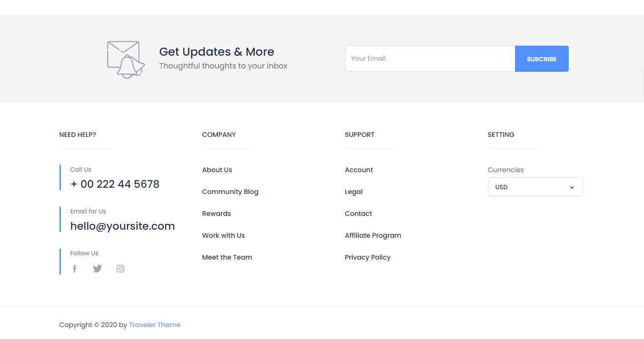Open the Affiliate Program page

pyautogui.click(x=373, y=235)
